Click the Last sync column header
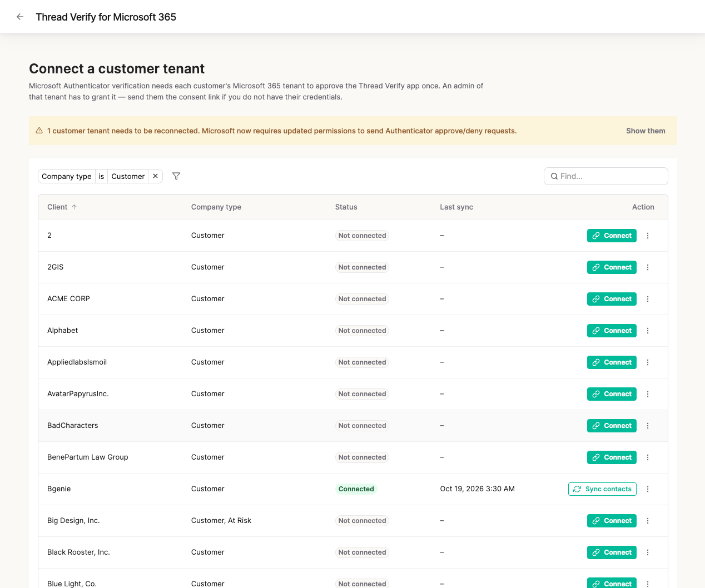 456,207
